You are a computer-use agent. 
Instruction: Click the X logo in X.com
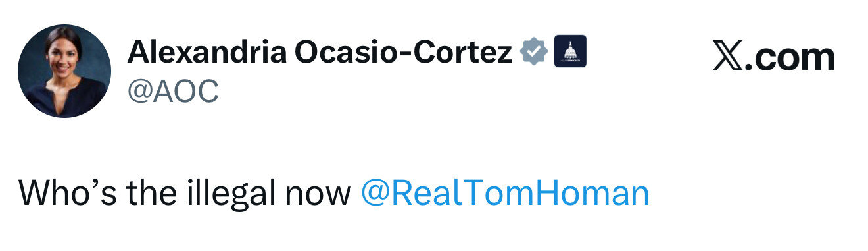tap(731, 57)
